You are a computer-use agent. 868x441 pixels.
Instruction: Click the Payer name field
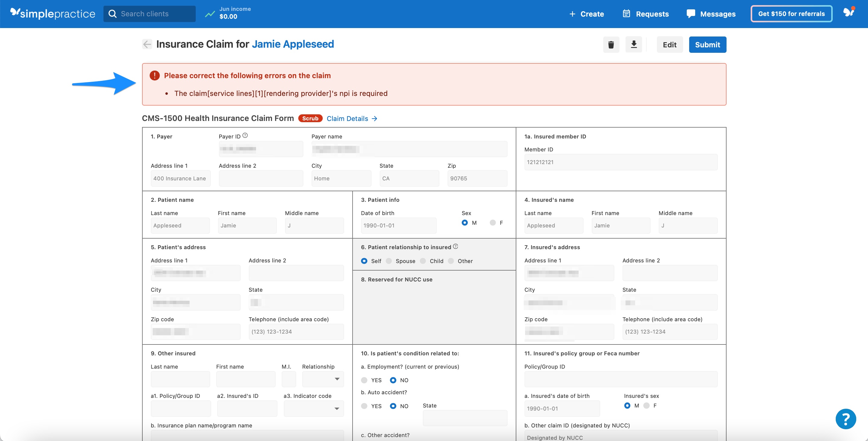[x=409, y=149]
